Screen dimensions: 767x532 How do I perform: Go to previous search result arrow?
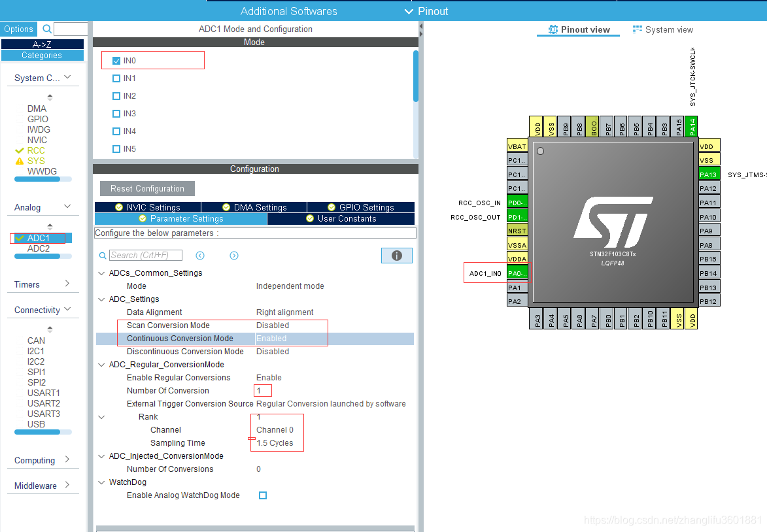click(x=200, y=256)
